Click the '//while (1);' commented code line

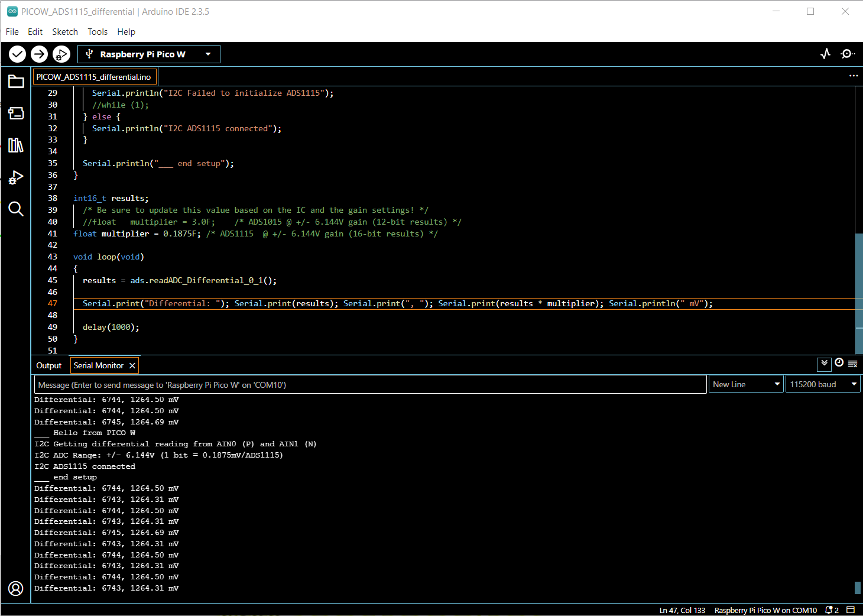[121, 105]
